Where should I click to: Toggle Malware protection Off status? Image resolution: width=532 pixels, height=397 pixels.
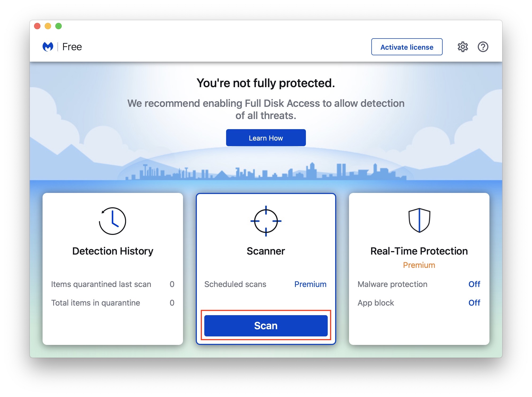coord(474,284)
